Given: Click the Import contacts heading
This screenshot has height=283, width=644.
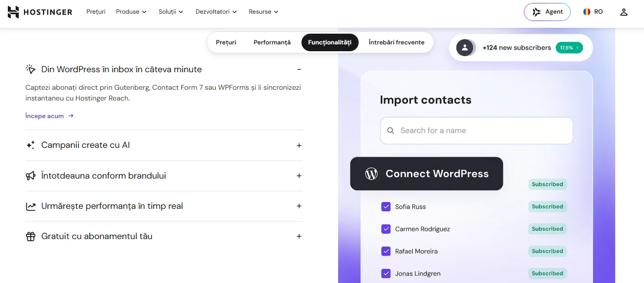Looking at the screenshot, I should click(x=426, y=100).
